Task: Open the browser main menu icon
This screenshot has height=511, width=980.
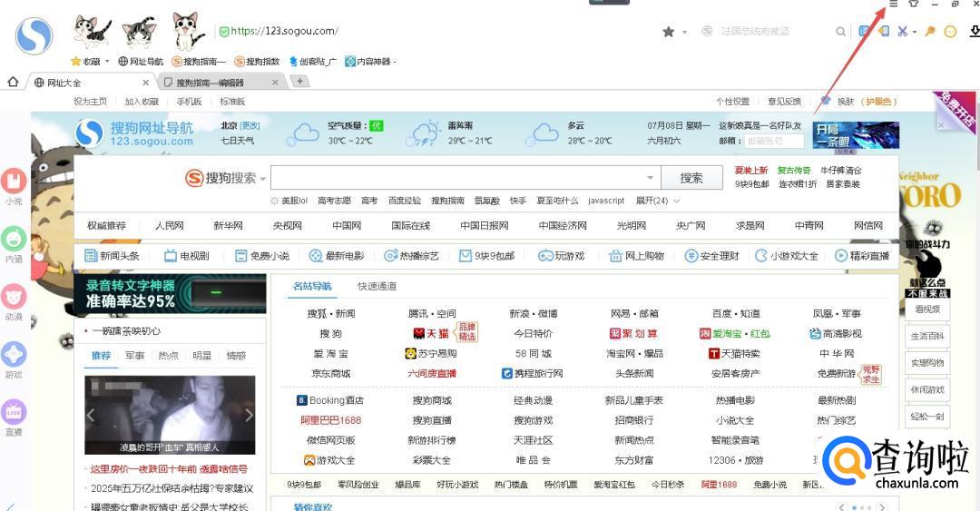Action: 893,4
